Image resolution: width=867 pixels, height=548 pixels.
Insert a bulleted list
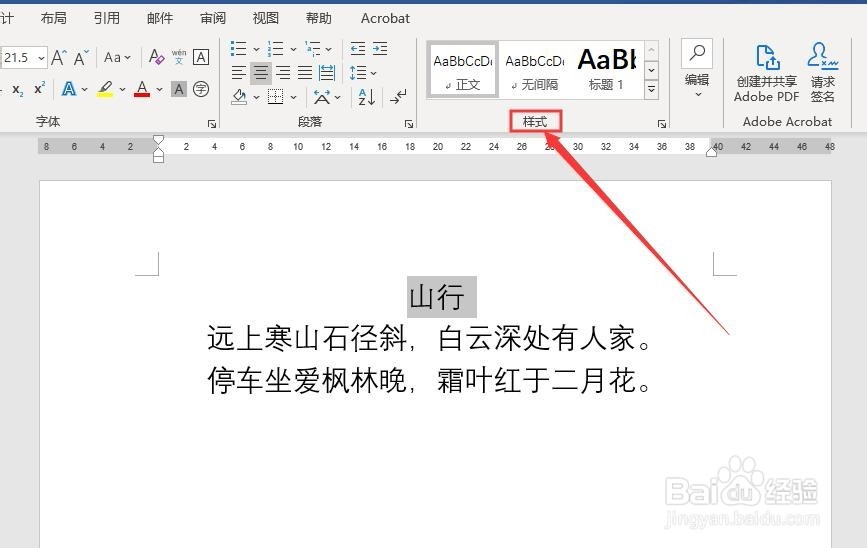pyautogui.click(x=238, y=49)
